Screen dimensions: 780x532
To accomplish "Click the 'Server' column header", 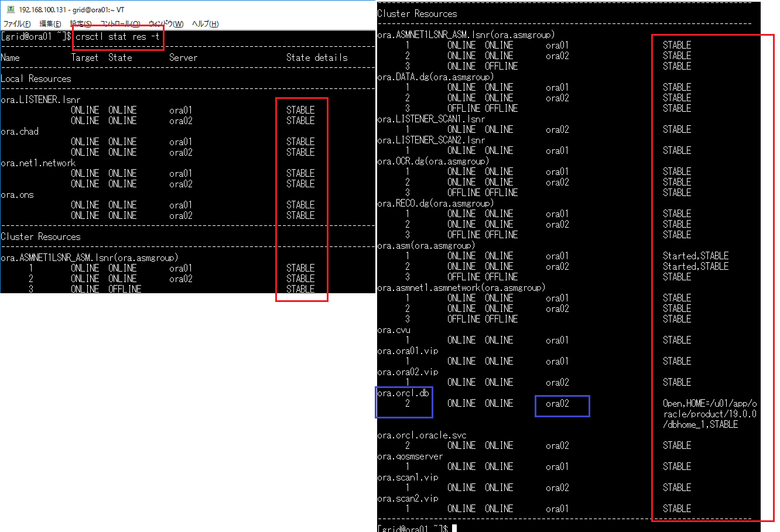I will 183,57.
